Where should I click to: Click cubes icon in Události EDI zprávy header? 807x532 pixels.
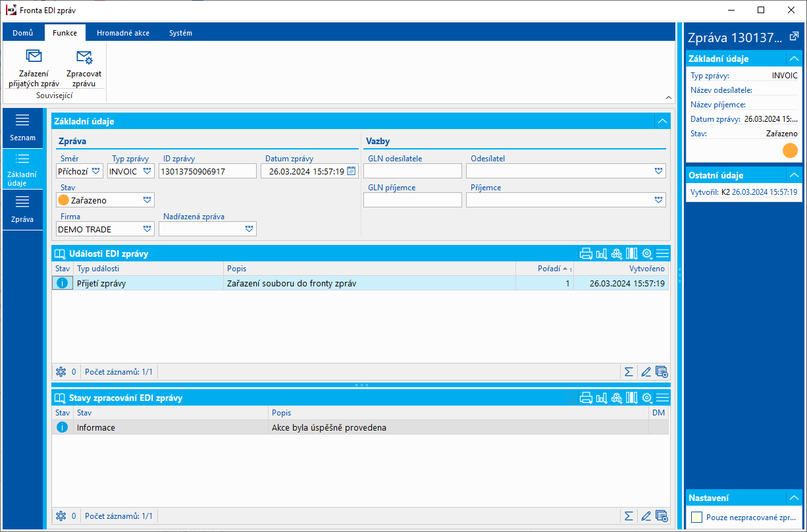pos(617,253)
